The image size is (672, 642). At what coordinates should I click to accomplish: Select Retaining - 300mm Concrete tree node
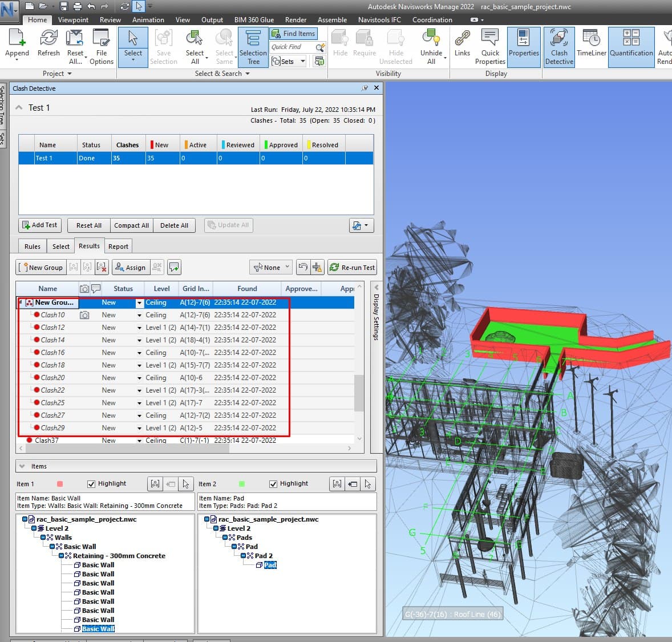pos(119,556)
